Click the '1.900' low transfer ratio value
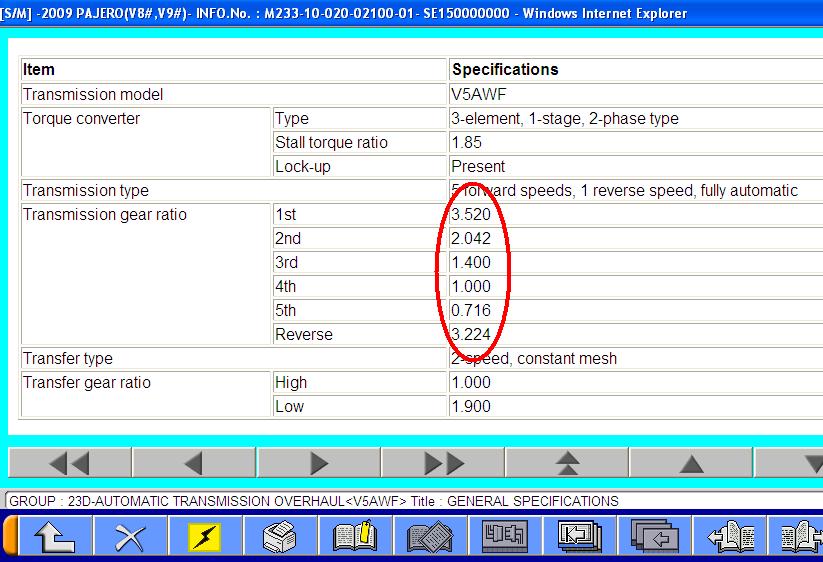Image resolution: width=823 pixels, height=562 pixels. (471, 406)
